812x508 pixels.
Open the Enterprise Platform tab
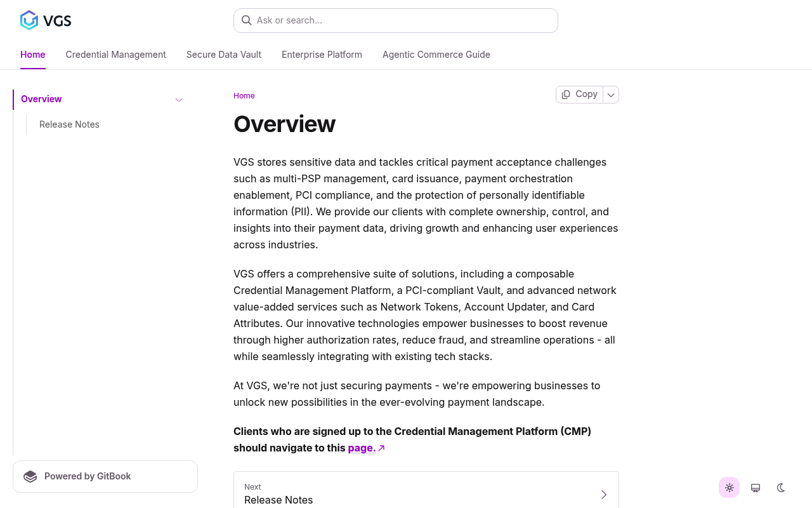click(x=322, y=55)
